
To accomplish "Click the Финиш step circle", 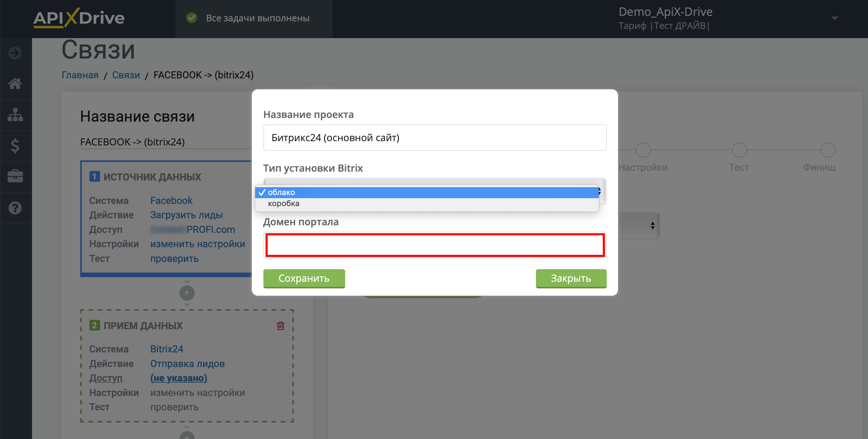I will coord(828,150).
